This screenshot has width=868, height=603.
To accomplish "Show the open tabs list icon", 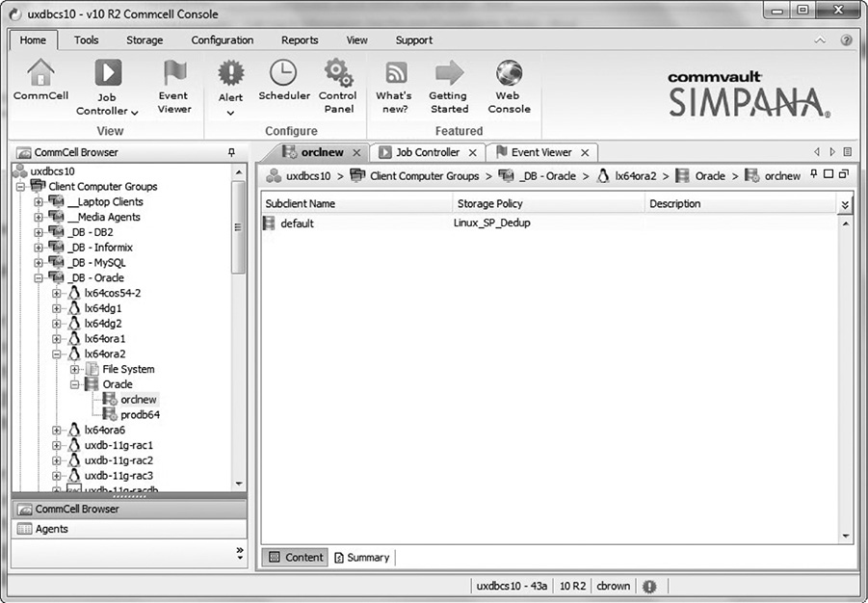I will coord(847,152).
